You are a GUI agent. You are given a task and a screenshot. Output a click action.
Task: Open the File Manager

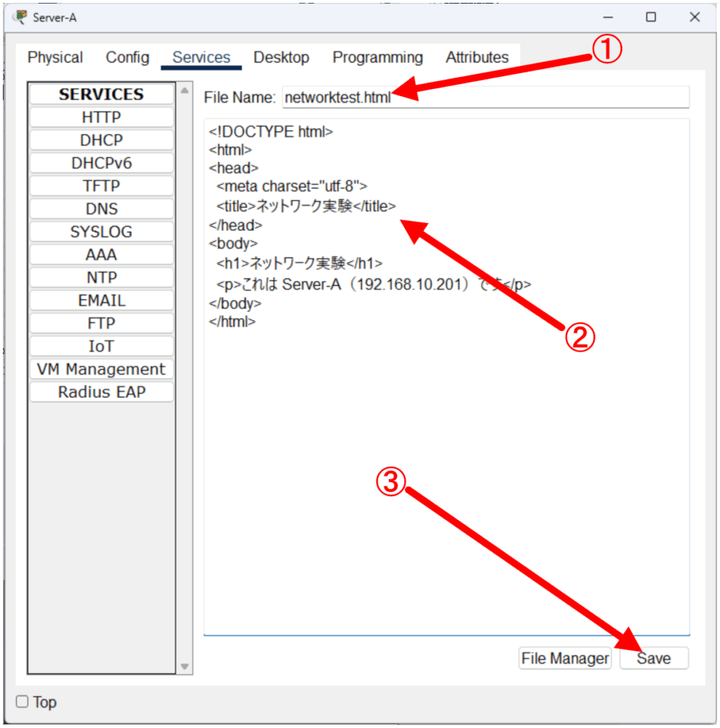pyautogui.click(x=565, y=658)
